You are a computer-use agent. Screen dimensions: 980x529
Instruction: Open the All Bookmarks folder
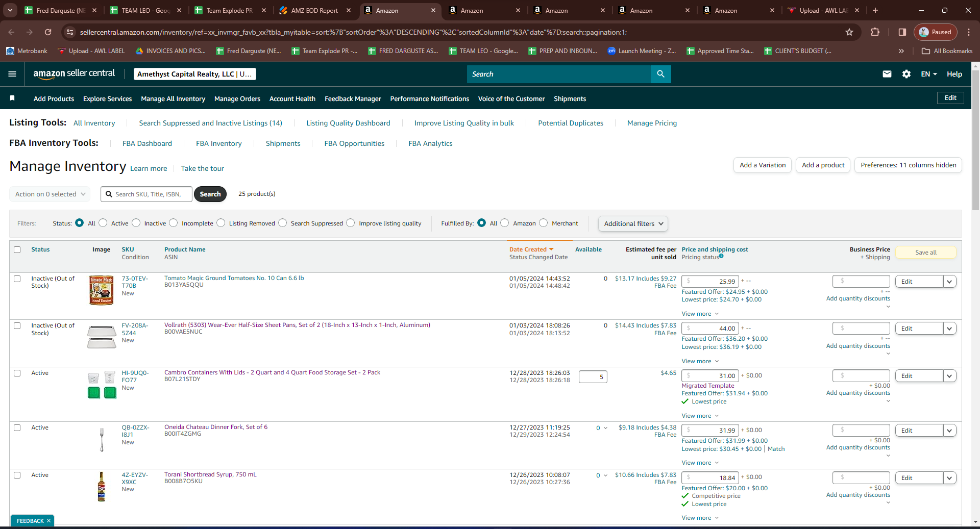click(947, 51)
